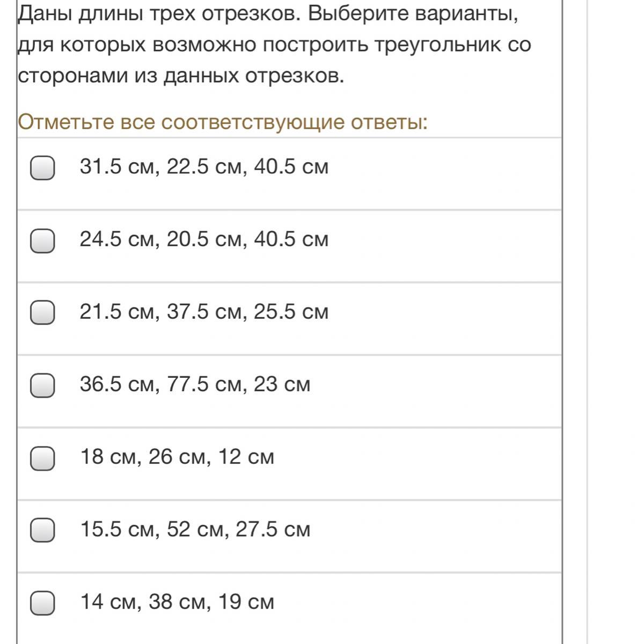
Task: Click the answer text '14 см, 38 см, 19 см'
Action: tap(177, 602)
